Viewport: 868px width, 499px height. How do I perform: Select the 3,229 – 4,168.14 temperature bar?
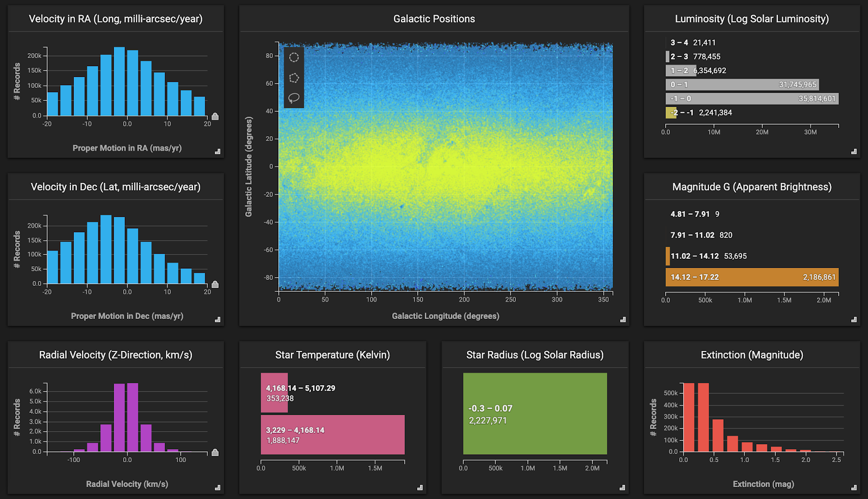point(333,435)
